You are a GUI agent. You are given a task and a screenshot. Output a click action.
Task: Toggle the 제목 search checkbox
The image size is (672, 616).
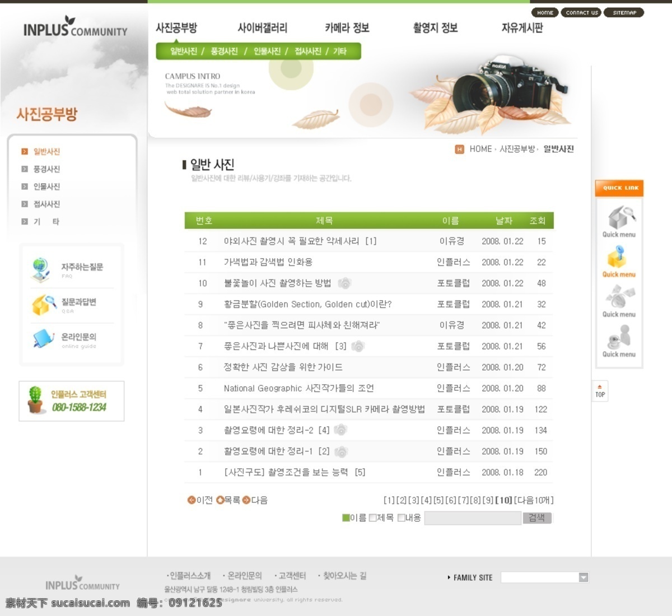tap(373, 518)
